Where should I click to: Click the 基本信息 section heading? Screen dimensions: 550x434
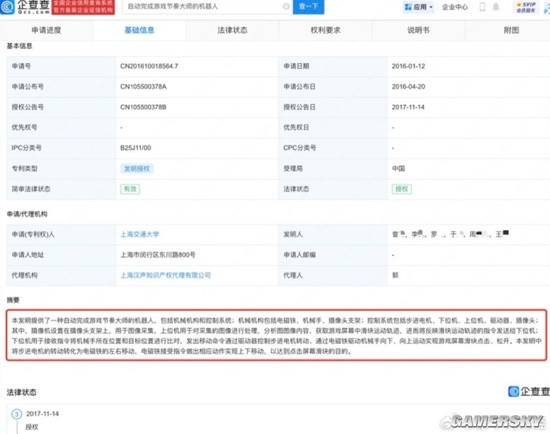point(19,46)
